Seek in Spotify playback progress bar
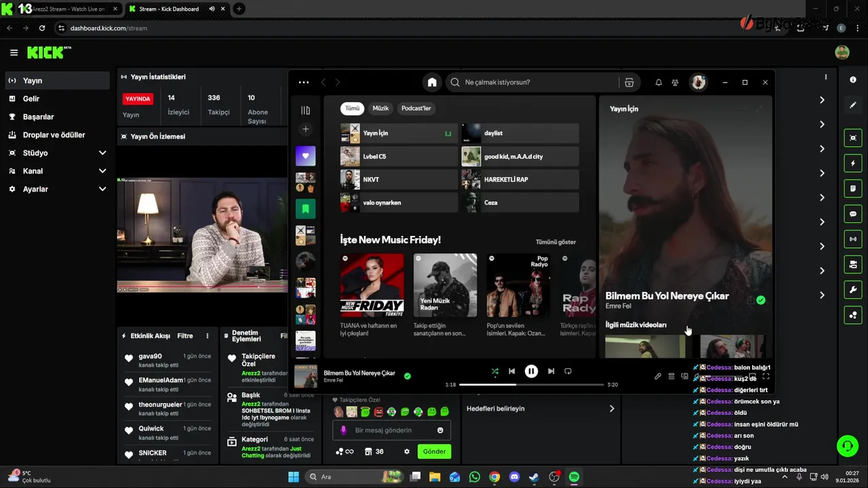 coord(531,384)
